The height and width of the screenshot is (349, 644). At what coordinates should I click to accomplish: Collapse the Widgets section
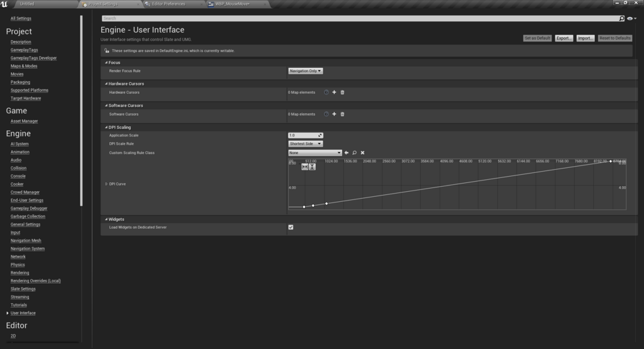[106, 219]
